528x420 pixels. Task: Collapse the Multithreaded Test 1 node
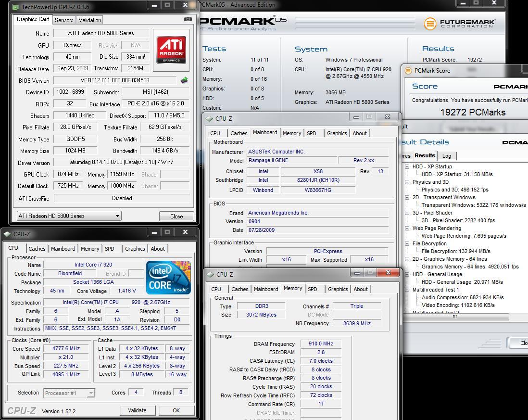pos(407,290)
